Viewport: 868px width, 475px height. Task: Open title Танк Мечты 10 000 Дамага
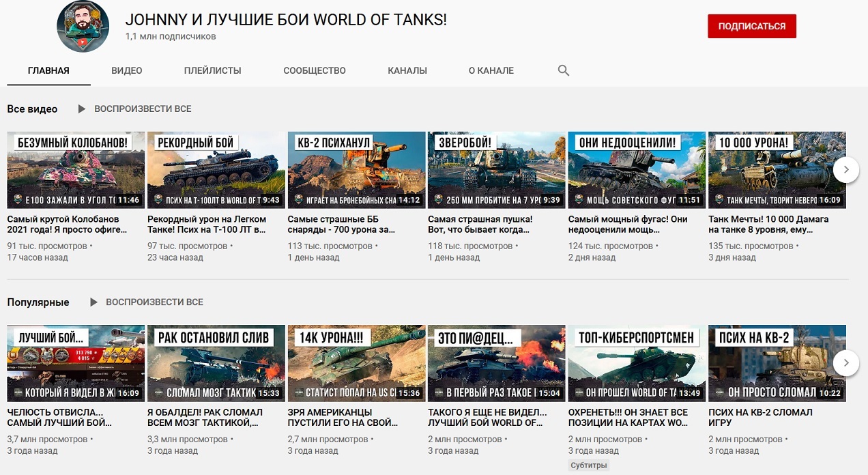click(x=768, y=225)
